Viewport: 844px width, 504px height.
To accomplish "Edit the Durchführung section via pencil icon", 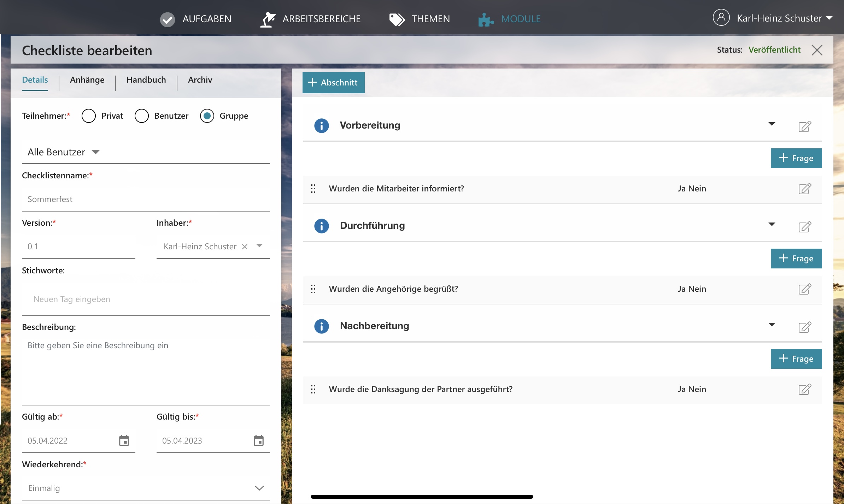I will [x=804, y=226].
